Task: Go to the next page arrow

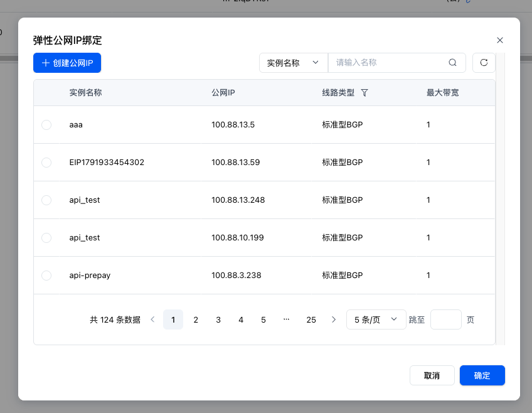Action: [334, 319]
